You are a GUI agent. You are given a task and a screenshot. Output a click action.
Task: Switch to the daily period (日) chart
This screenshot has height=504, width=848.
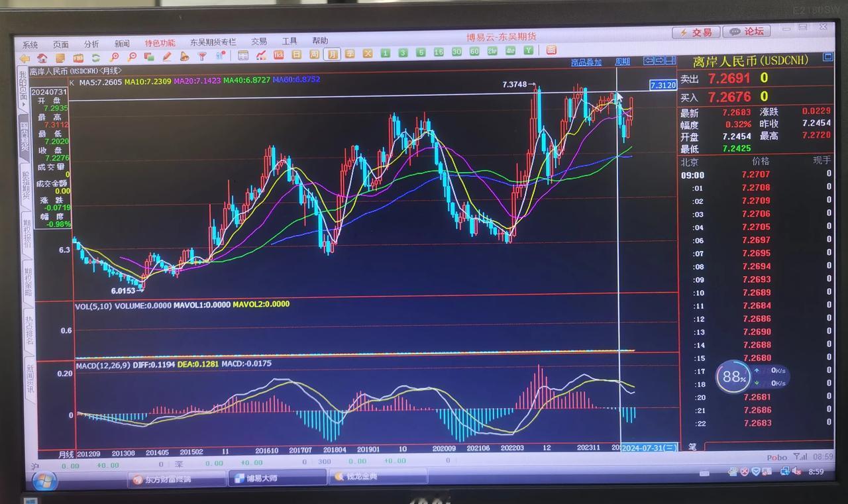click(296, 54)
